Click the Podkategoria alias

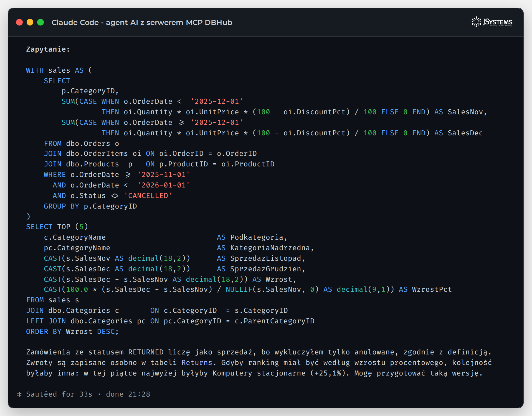257,237
